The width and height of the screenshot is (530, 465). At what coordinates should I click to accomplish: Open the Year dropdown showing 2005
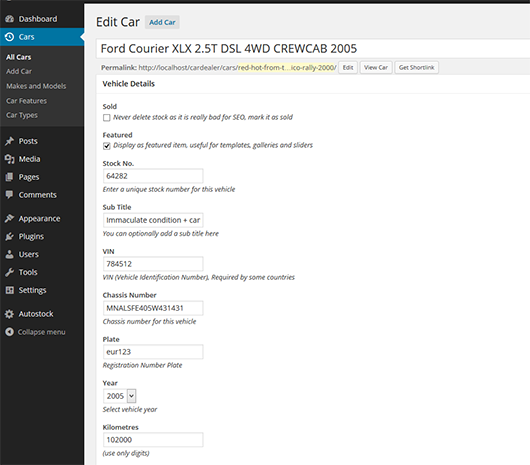pyautogui.click(x=120, y=396)
